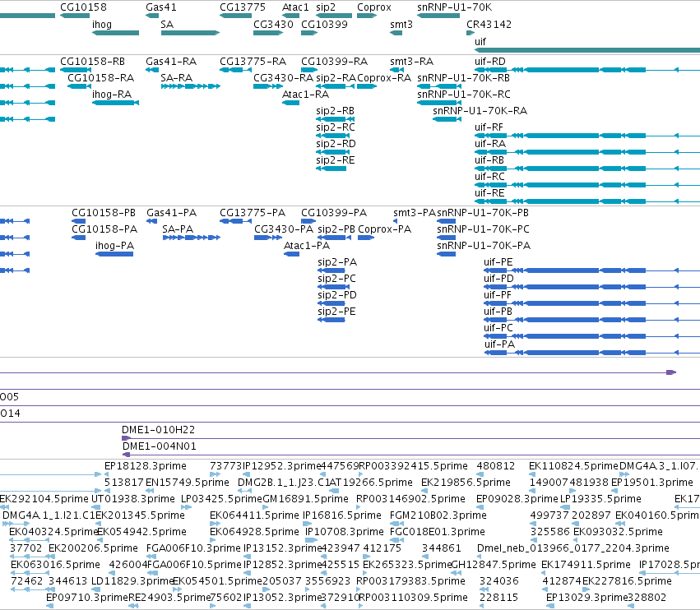Click the Coprox gene feature
The height and width of the screenshot is (610, 700).
(367, 16)
